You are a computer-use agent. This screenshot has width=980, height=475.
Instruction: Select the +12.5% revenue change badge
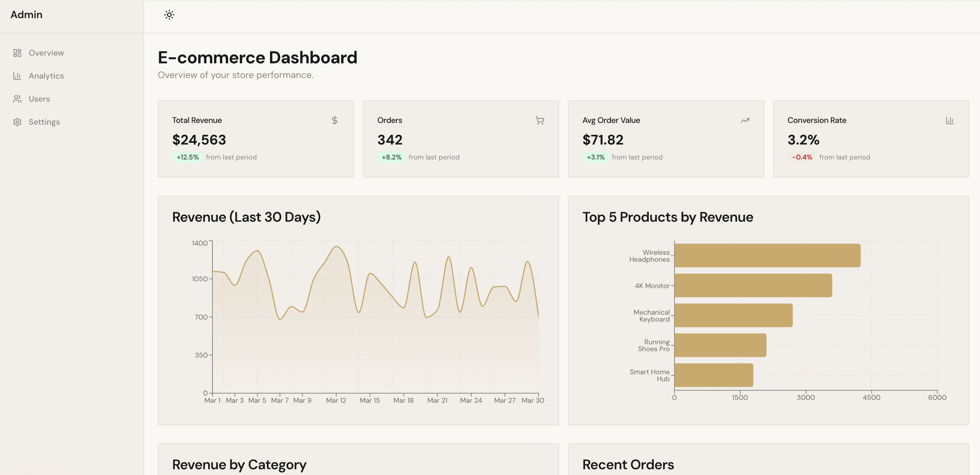[187, 157]
